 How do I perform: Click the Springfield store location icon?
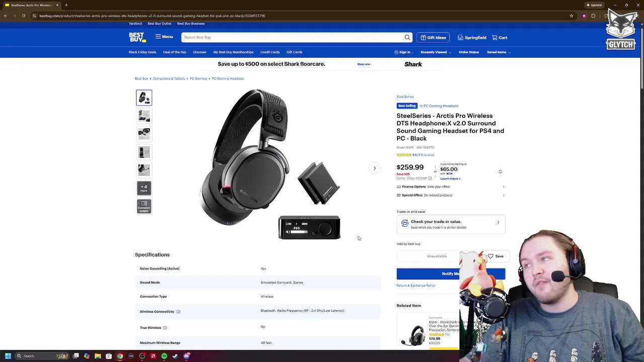[x=460, y=38]
